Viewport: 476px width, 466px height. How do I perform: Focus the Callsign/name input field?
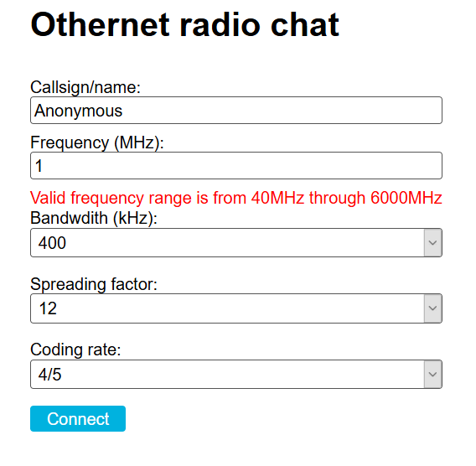(x=236, y=110)
